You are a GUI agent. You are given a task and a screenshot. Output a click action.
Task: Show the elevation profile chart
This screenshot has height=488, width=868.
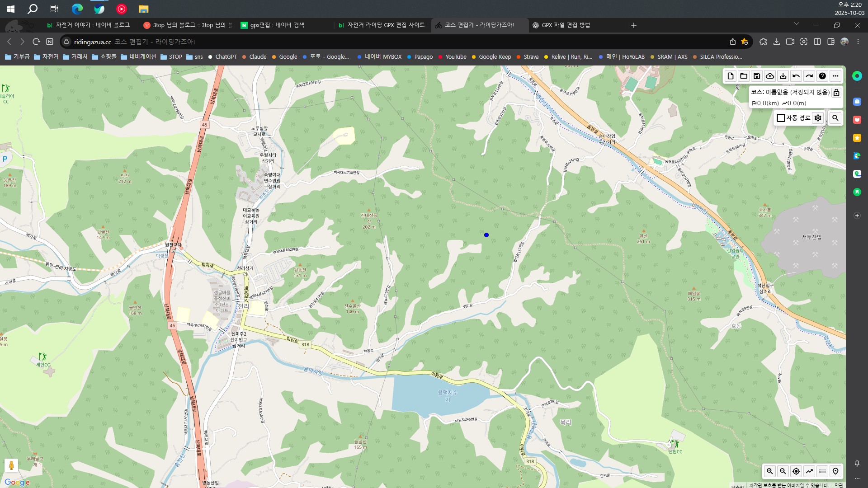pos(809,471)
